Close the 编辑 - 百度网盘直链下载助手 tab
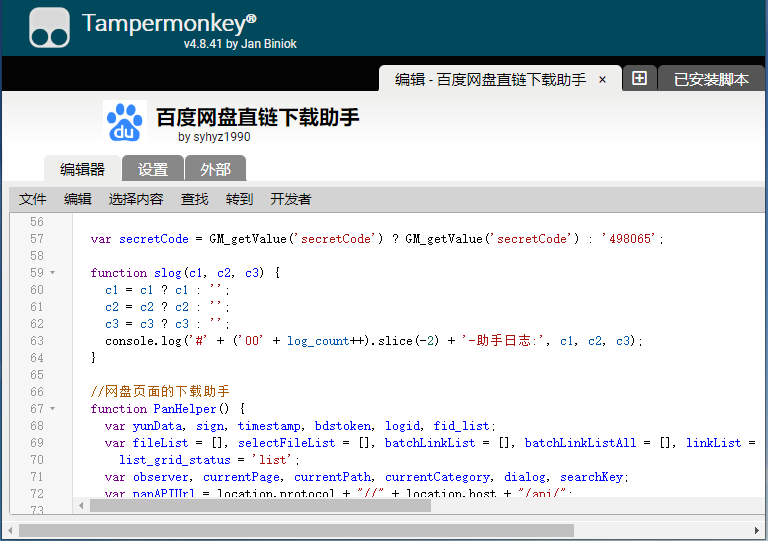The image size is (768, 541). 602,79
